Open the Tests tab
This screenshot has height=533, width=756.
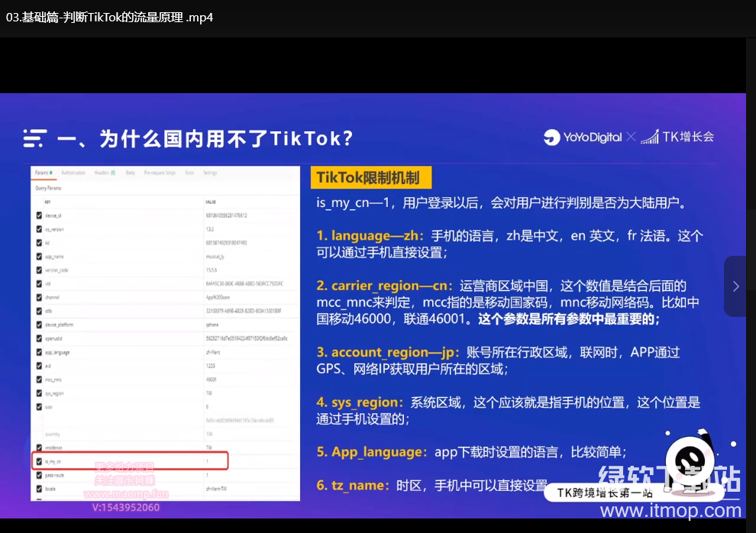189,173
